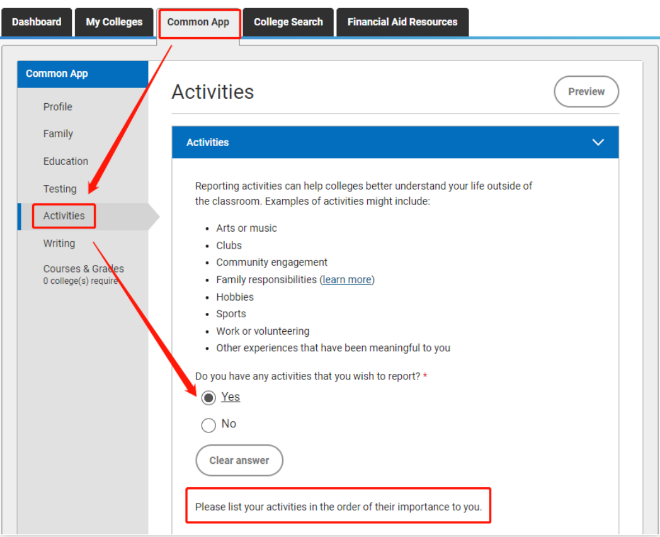The height and width of the screenshot is (537, 660).
Task: Select the Yes radio button
Action: 208,397
